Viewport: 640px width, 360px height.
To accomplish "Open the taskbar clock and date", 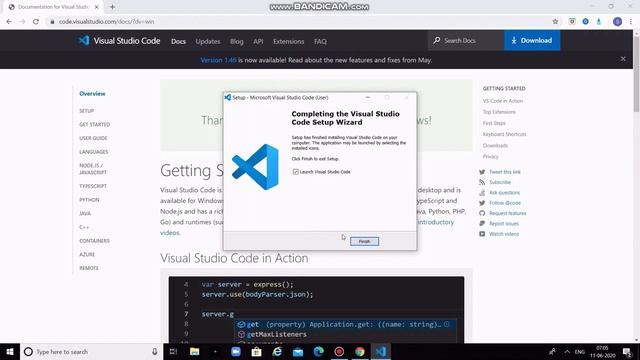I will click(602, 351).
